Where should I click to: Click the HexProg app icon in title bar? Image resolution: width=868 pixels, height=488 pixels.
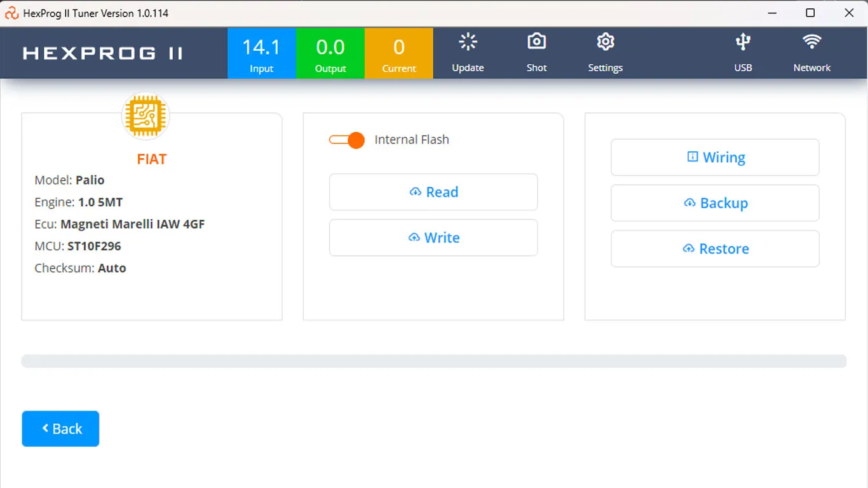11,13
